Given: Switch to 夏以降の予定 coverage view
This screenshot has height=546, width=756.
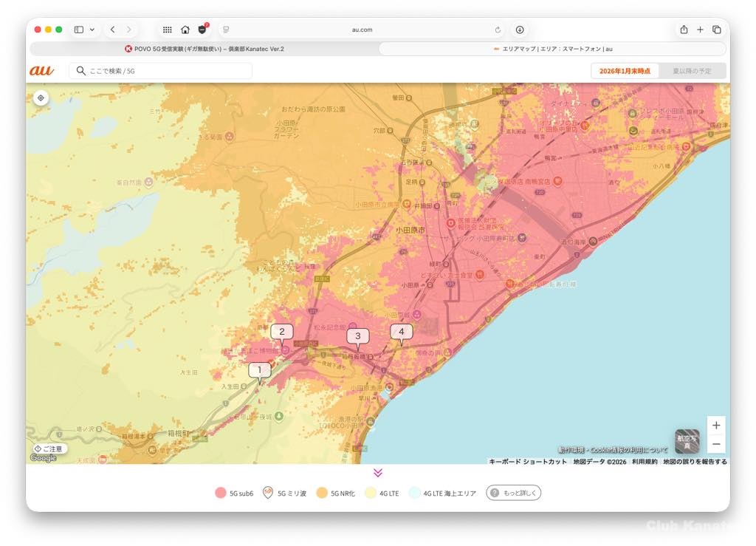Looking at the screenshot, I should coord(692,71).
